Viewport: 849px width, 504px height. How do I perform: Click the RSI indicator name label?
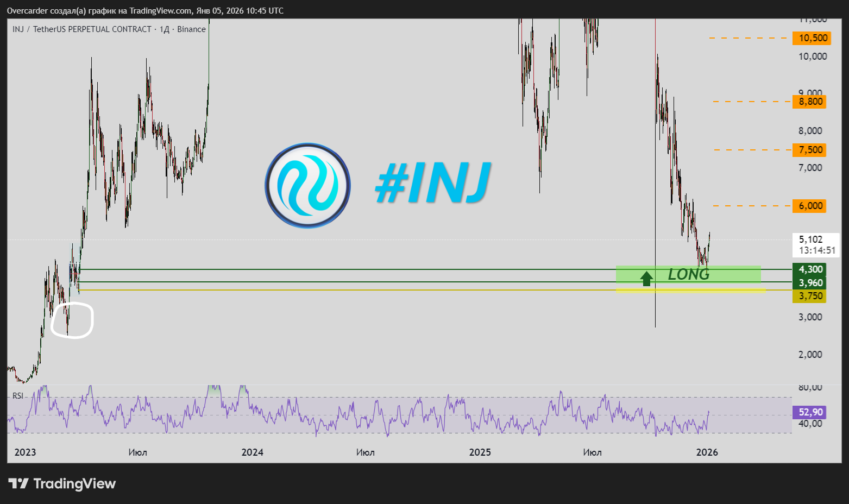(18, 396)
